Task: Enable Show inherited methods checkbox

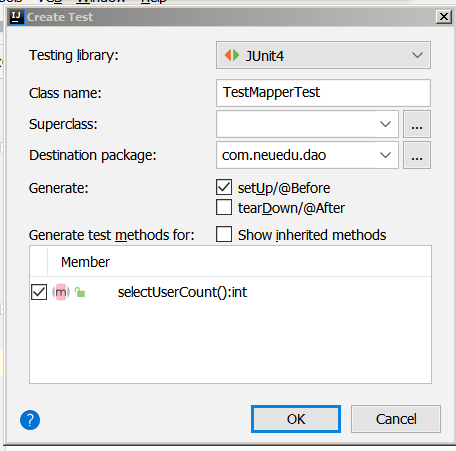Action: point(224,234)
